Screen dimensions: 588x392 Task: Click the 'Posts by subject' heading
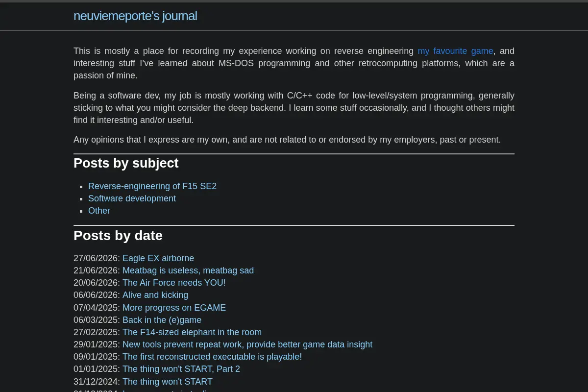(126, 163)
